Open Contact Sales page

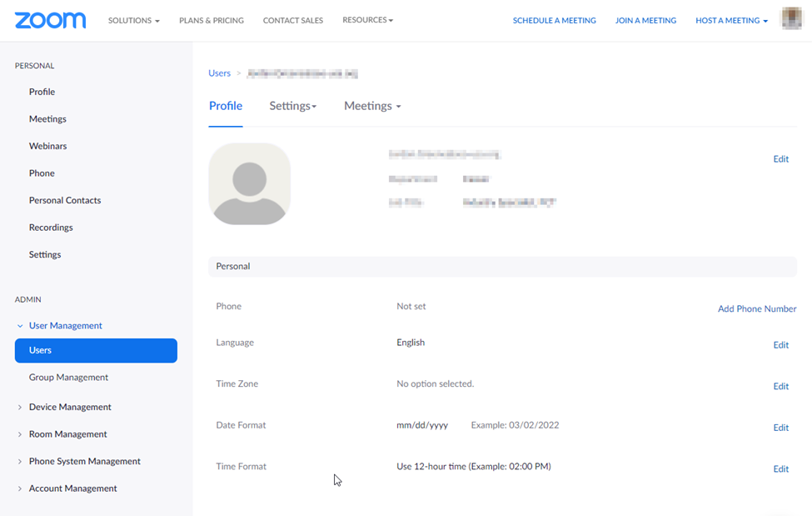(292, 20)
